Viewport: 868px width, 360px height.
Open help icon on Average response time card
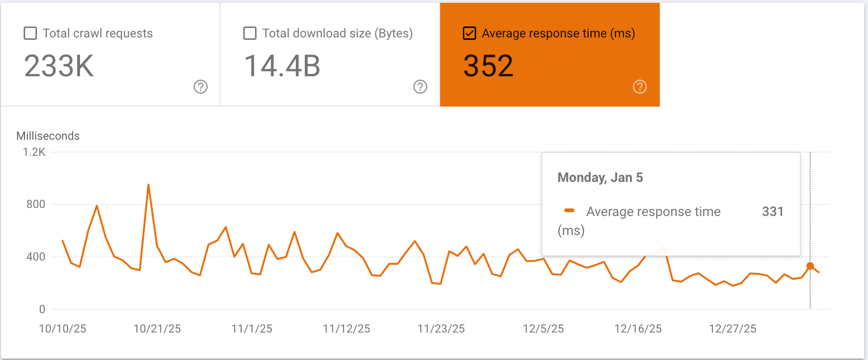(x=640, y=87)
